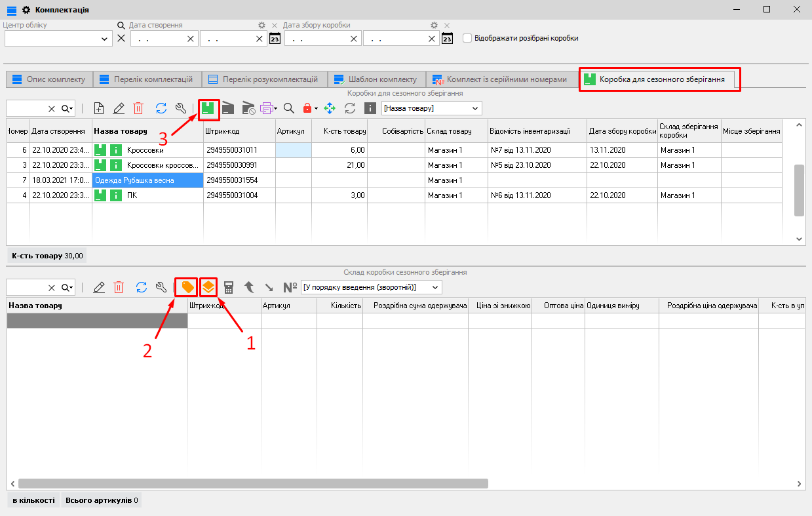
Task: Open the 'Шаблон комплекту' tab
Action: click(376, 79)
